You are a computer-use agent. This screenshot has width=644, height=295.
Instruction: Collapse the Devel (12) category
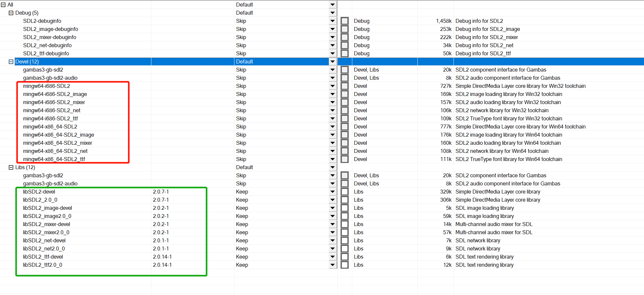click(11, 62)
